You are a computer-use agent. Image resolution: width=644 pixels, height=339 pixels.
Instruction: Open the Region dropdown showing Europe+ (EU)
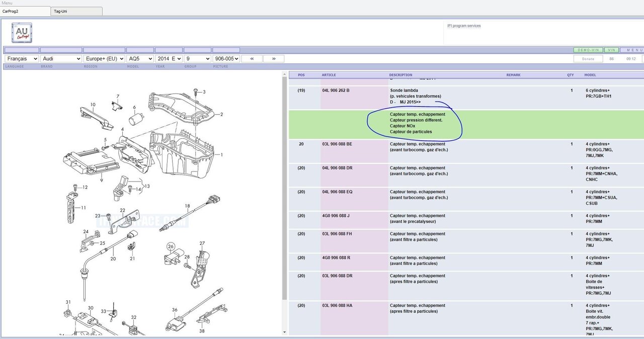(x=104, y=59)
